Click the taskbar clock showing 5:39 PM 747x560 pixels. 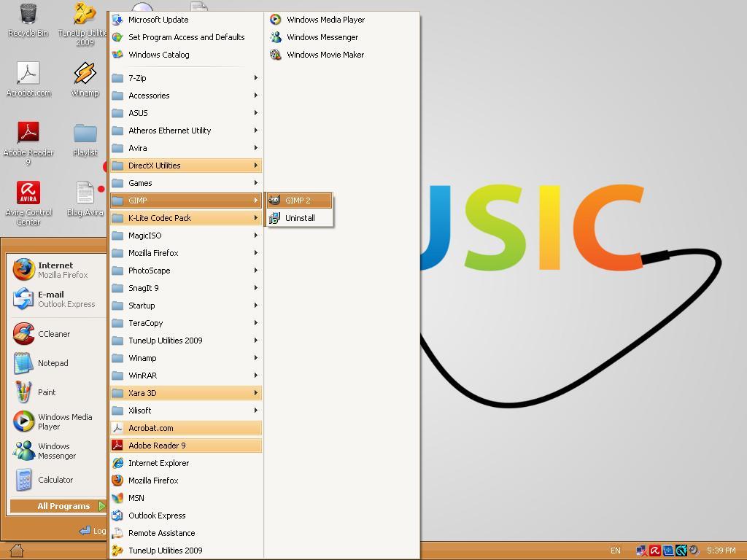pyautogui.click(x=721, y=551)
